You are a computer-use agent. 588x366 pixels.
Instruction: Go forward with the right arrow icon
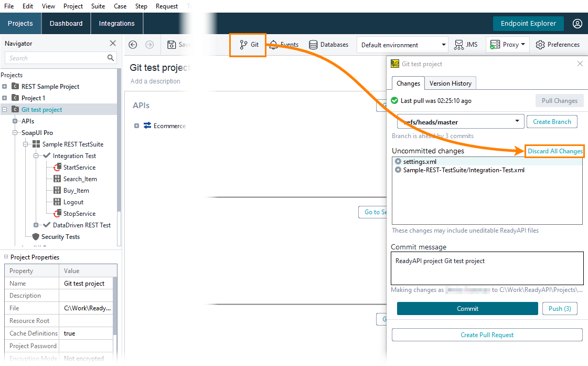tap(149, 45)
